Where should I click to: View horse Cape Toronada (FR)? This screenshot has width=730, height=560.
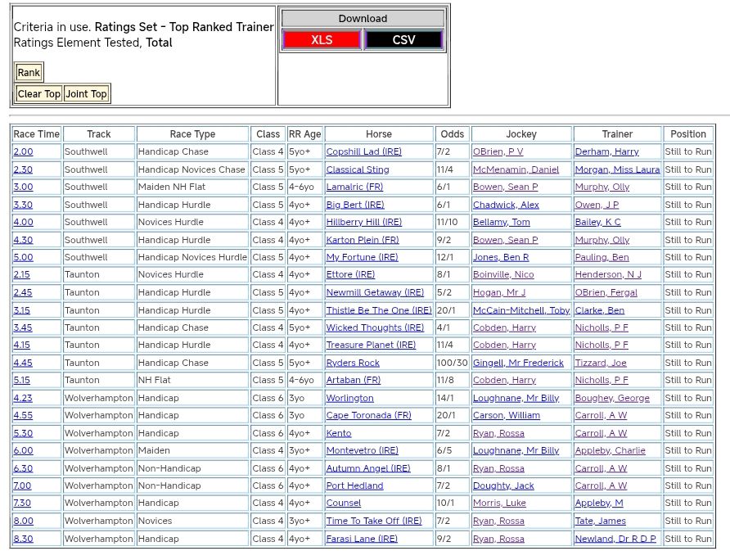pos(368,415)
